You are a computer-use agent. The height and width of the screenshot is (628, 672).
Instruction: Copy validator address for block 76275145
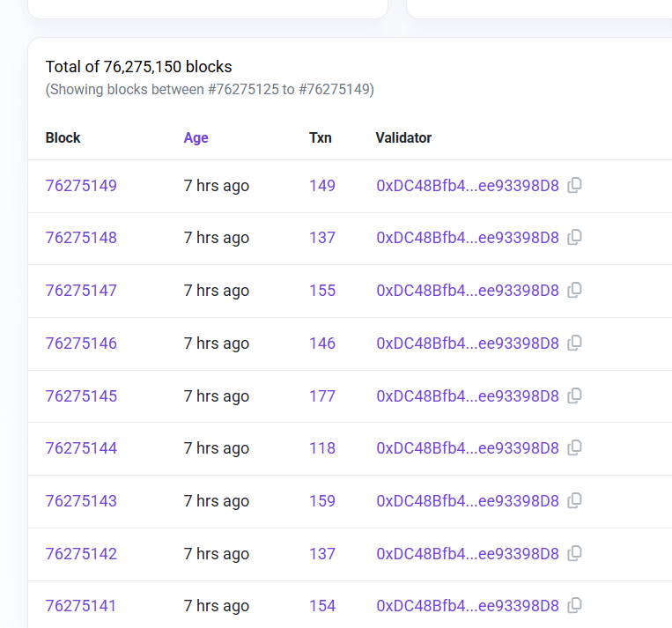tap(574, 395)
